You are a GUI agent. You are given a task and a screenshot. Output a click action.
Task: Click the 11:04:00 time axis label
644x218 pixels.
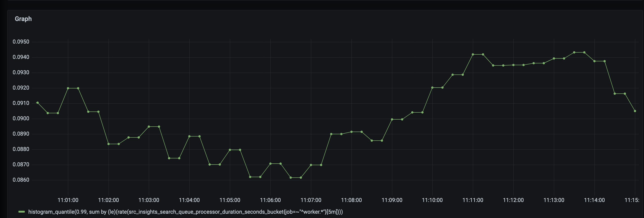tap(189, 200)
